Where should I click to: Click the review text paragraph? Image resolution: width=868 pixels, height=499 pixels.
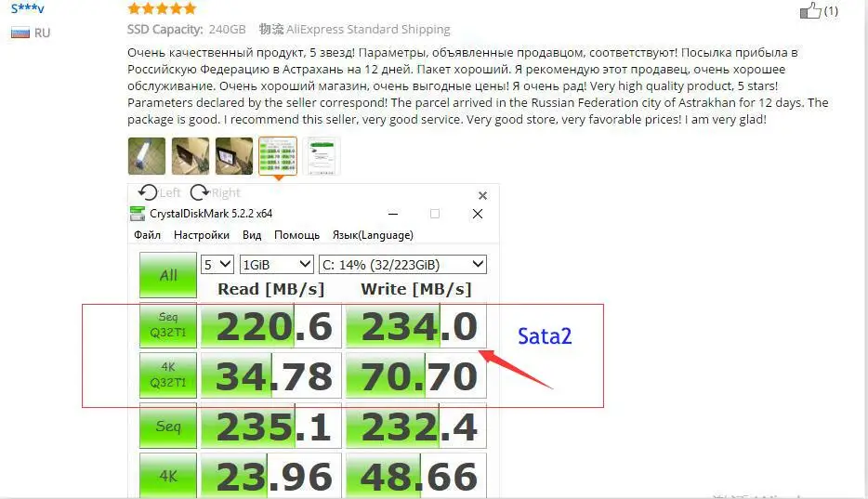[478, 85]
